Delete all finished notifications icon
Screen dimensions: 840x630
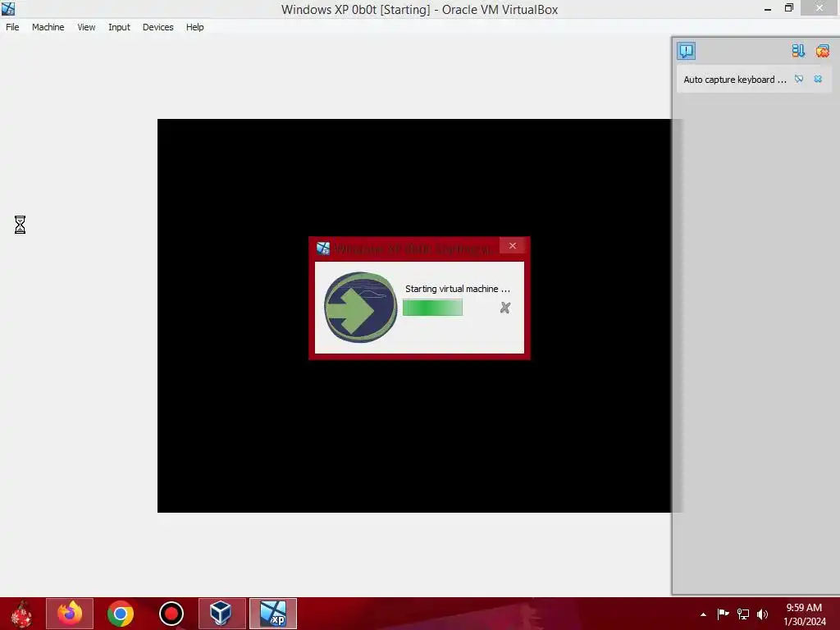tap(822, 51)
